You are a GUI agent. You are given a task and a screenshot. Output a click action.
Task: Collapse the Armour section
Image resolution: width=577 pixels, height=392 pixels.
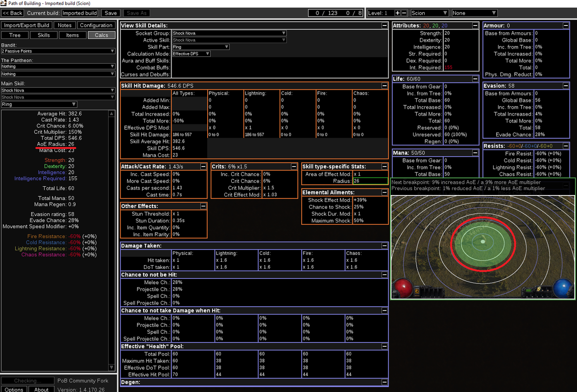[566, 25]
